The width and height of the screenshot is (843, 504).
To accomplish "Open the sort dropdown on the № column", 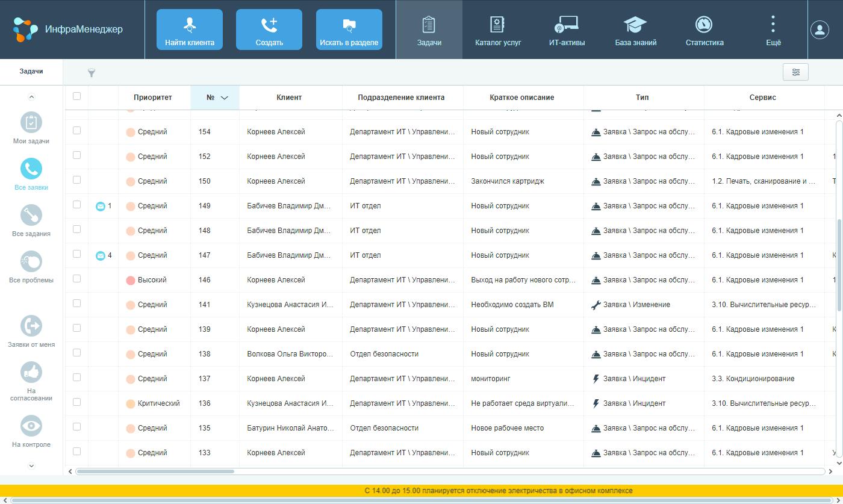I will click(x=225, y=97).
